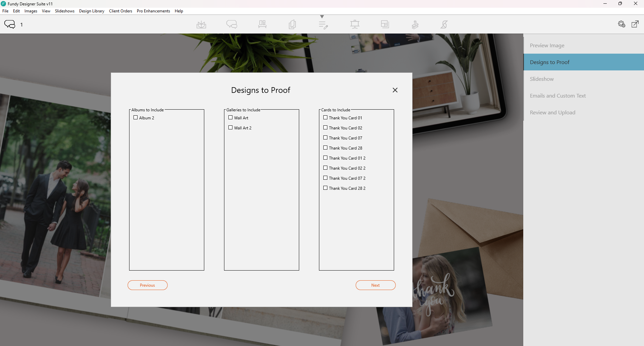Screen dimensions: 644x346
Task: Check the Wall Art checkbox
Action: point(230,118)
